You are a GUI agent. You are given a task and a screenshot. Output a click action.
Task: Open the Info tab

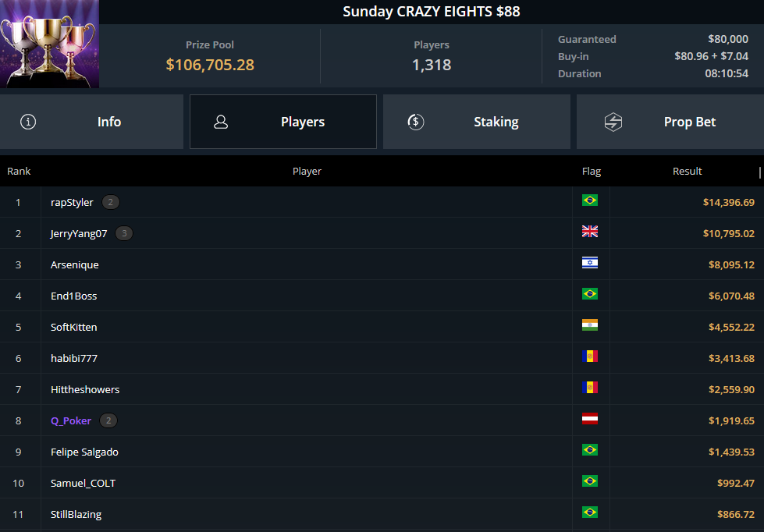pos(91,122)
